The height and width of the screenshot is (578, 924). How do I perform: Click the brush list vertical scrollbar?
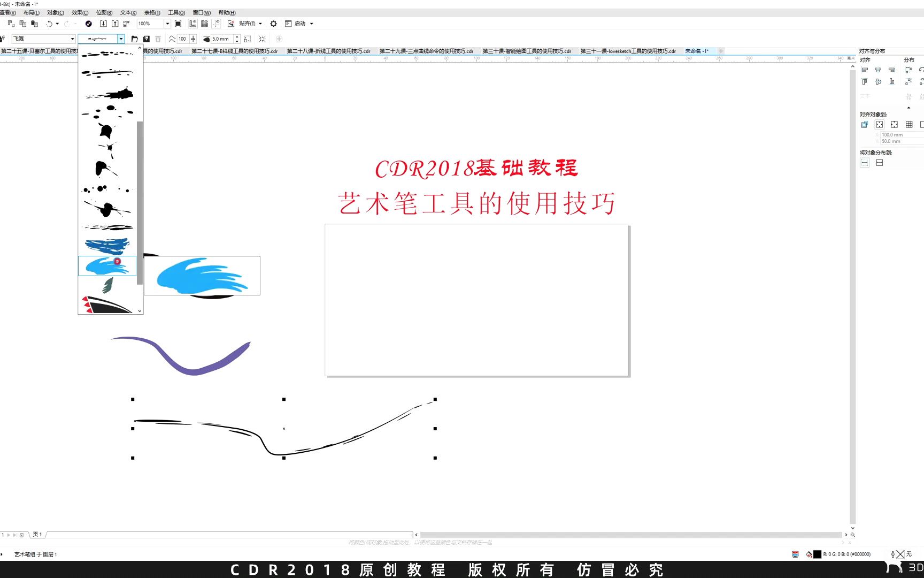(x=140, y=203)
